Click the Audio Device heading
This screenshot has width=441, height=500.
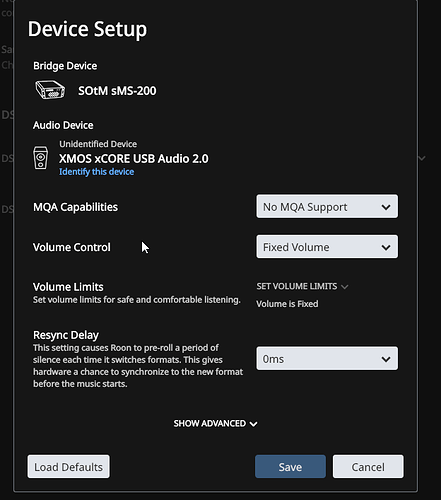point(63,125)
